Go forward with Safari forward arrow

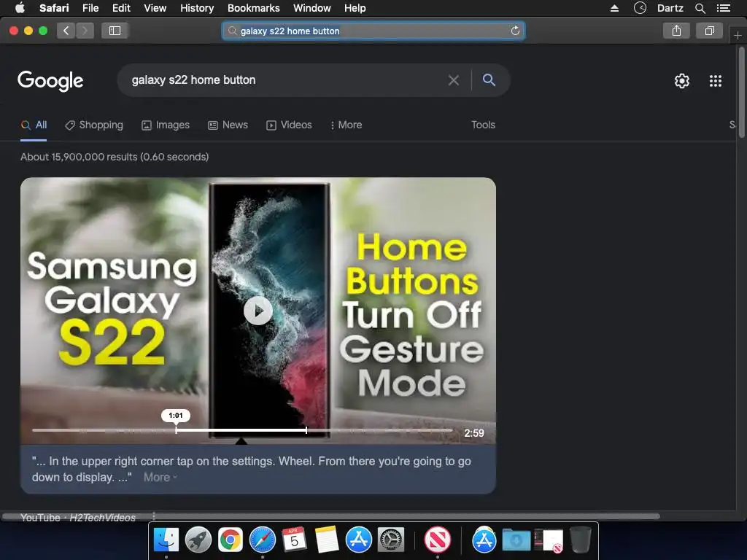click(x=85, y=31)
